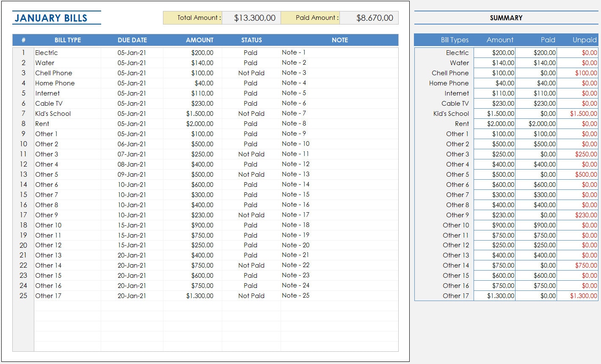
Task: Select row number 25 in the table
Action: click(23, 296)
